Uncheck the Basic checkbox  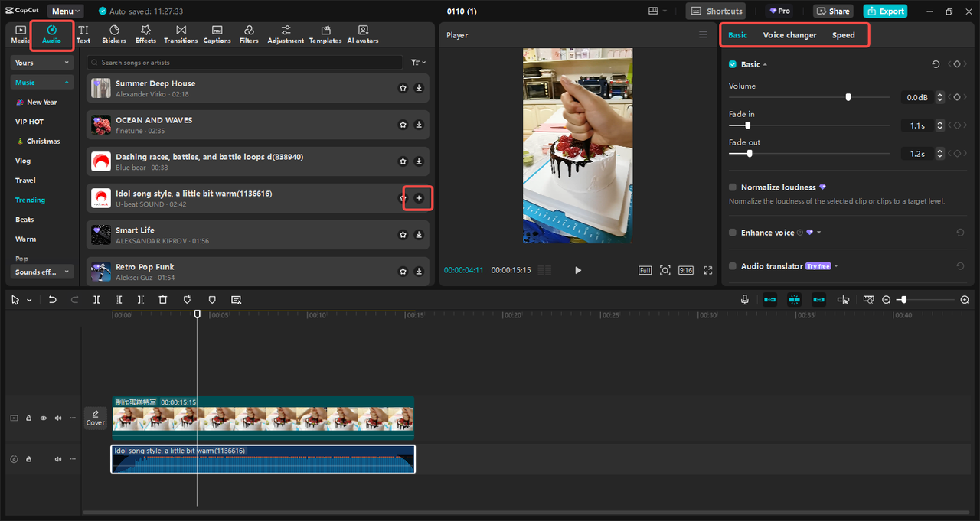click(733, 64)
